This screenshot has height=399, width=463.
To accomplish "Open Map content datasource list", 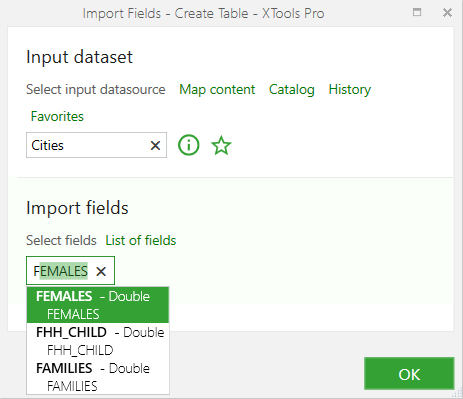I will [x=217, y=90].
